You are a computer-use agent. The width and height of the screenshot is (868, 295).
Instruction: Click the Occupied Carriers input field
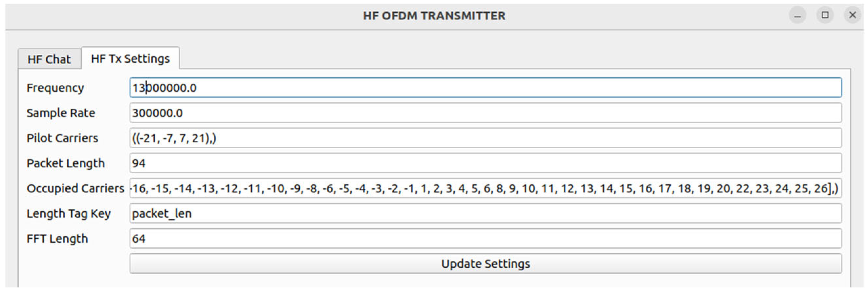(485, 188)
